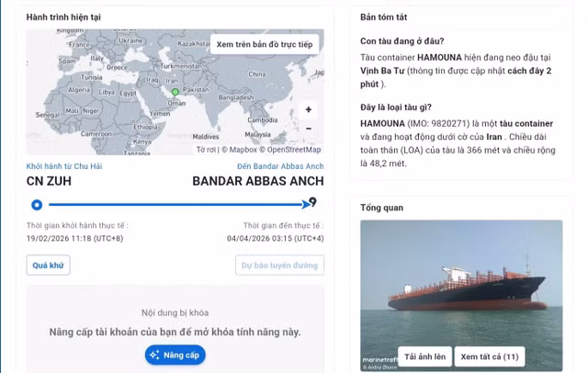This screenshot has height=373, width=588.
Task: Click the destination pin at the route end
Action: tap(313, 203)
